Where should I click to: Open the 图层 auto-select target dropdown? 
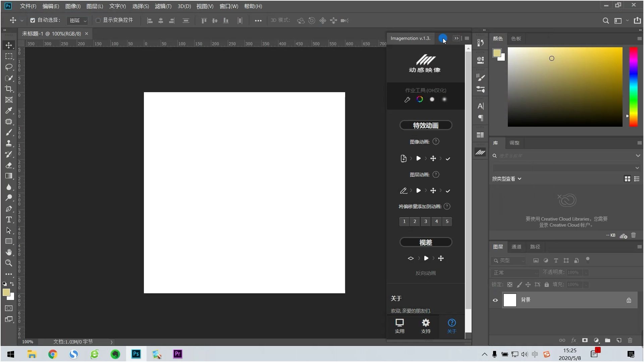pos(78,21)
